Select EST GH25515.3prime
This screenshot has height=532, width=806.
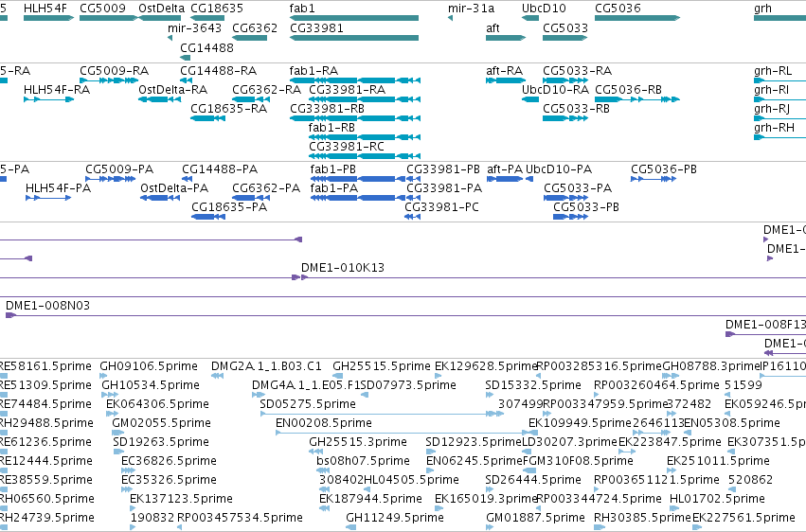[x=358, y=442]
